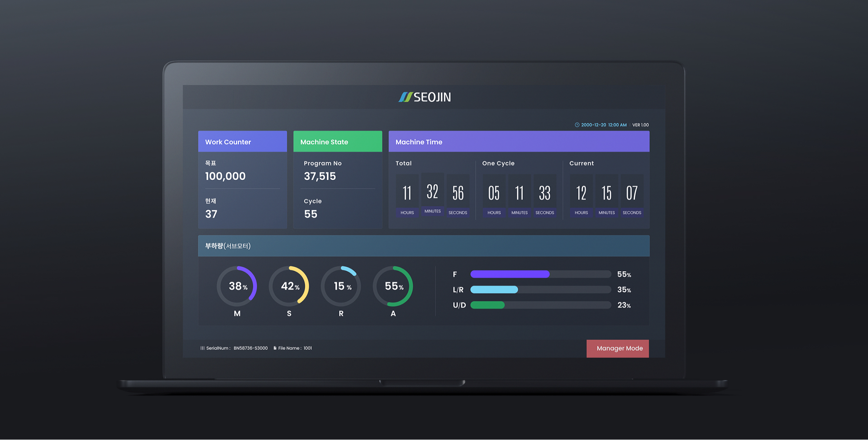Click the F load progress bar
868x440 pixels.
(540, 274)
